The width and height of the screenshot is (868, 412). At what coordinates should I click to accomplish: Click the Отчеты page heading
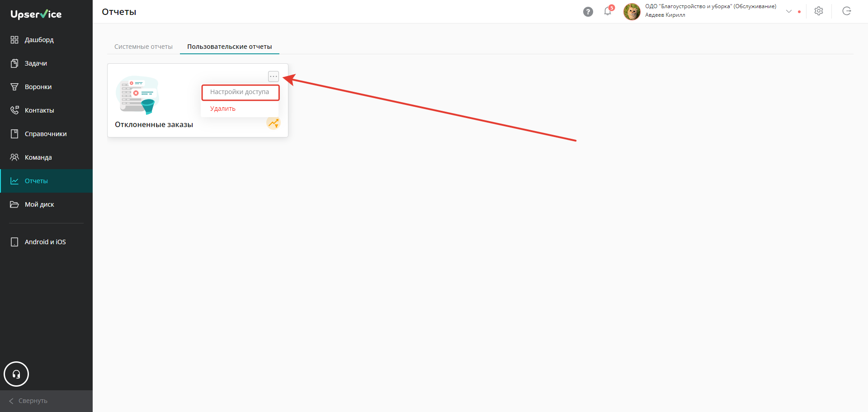pyautogui.click(x=119, y=12)
